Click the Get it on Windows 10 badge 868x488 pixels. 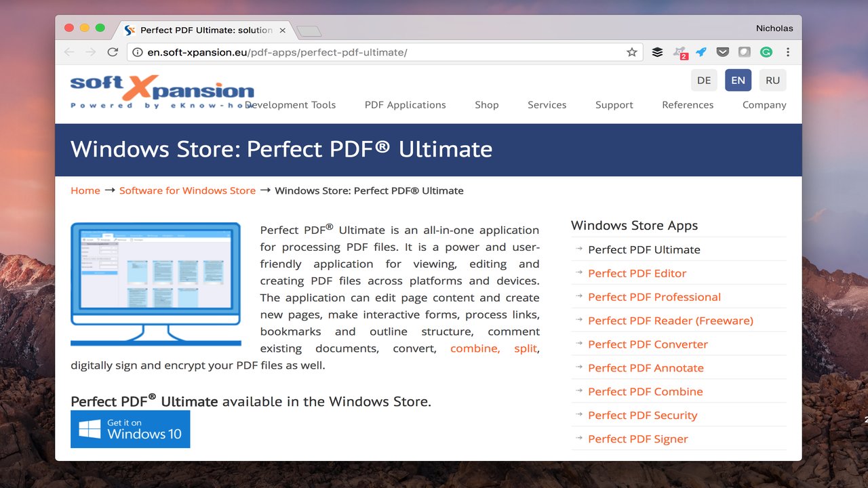pyautogui.click(x=130, y=429)
